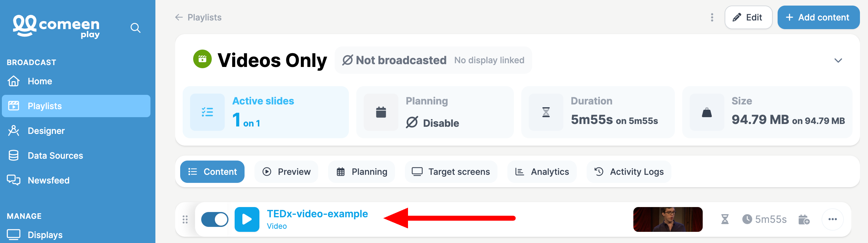Open the vertical three-dot menu near Edit
Image resolution: width=868 pixels, height=243 pixels.
(x=712, y=17)
